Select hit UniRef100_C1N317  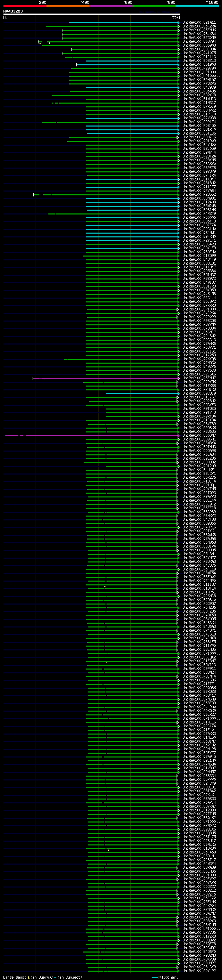tap(199, 103)
